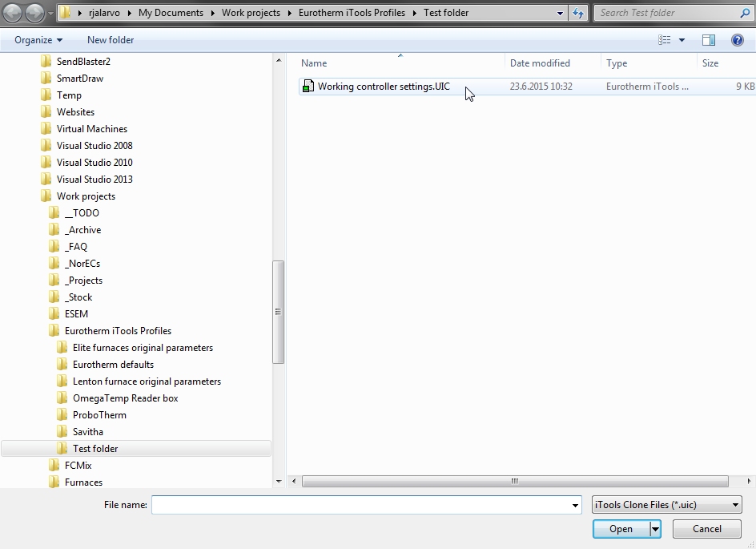
Task: Select Working controller settings.UIC file
Action: (x=384, y=87)
